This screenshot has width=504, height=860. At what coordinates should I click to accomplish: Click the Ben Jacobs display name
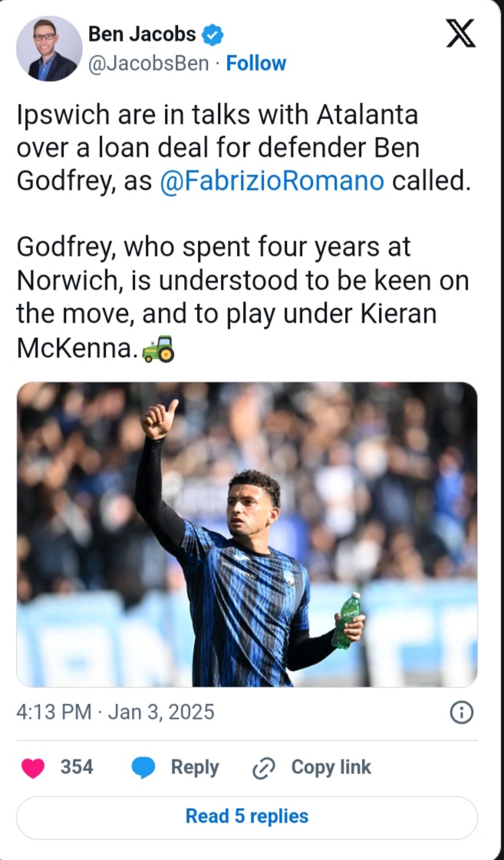click(142, 34)
